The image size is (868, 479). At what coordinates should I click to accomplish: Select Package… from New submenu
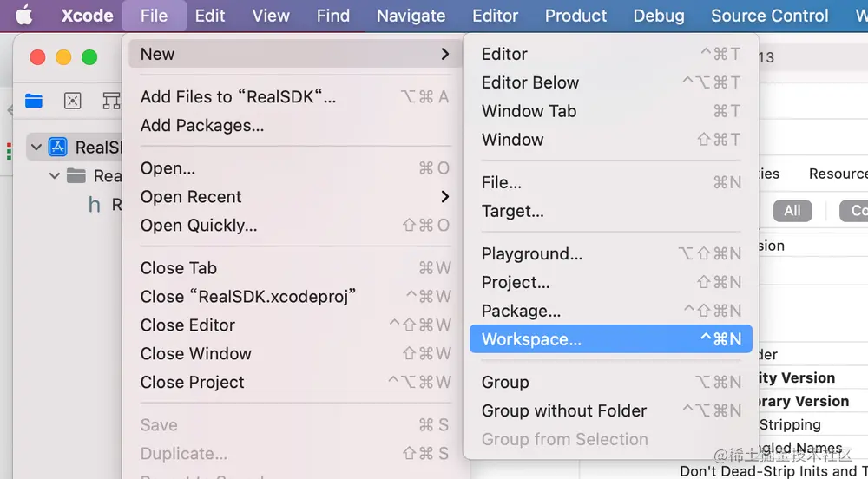[610, 311]
